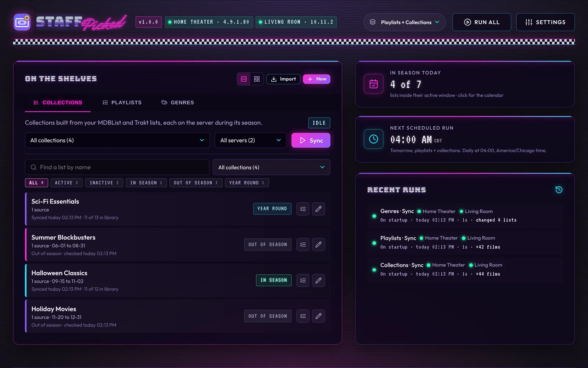The width and height of the screenshot is (588, 368).
Task: Click the Living Room server status badge
Action: coord(296,22)
